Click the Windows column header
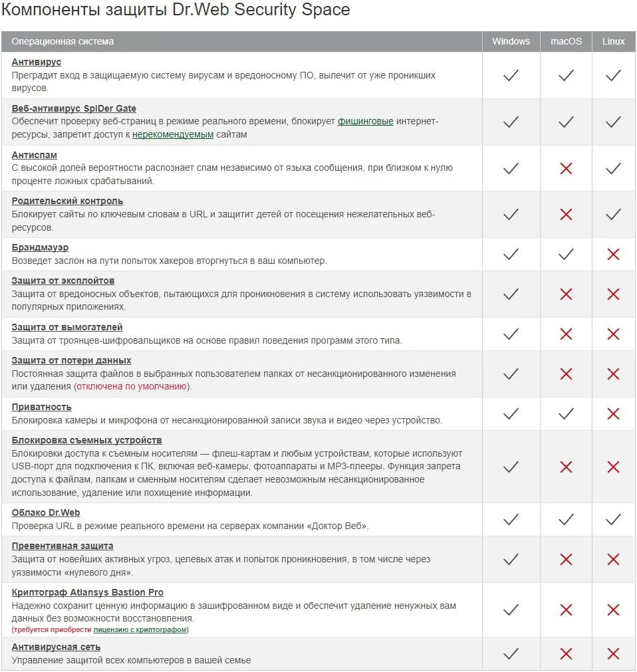637x672 pixels. pos(511,41)
